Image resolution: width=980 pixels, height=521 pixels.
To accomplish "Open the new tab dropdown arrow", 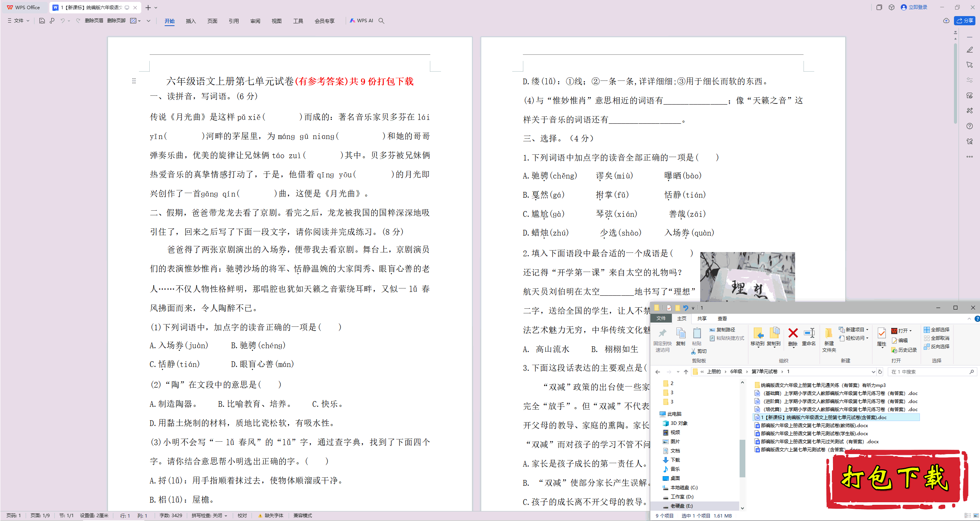I will pyautogui.click(x=156, y=8).
